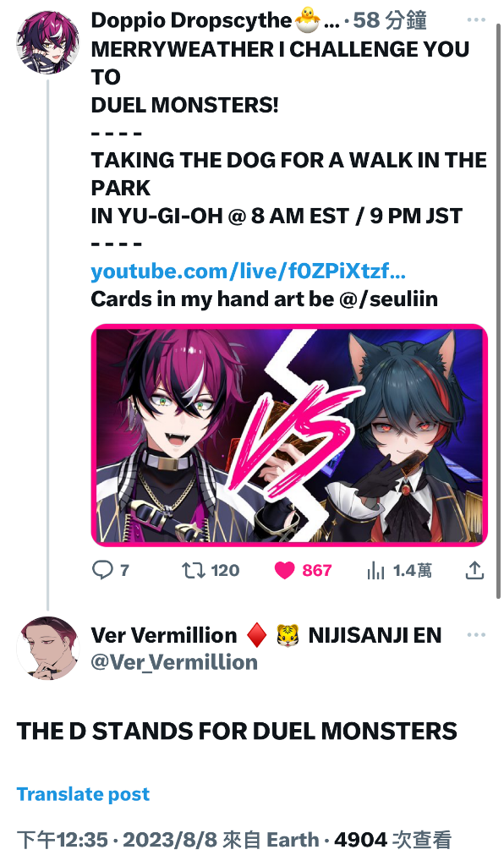Click Ver Vermillion NIJISANJI EN display name
Viewport: 504px width, 866px height.
coord(266,635)
